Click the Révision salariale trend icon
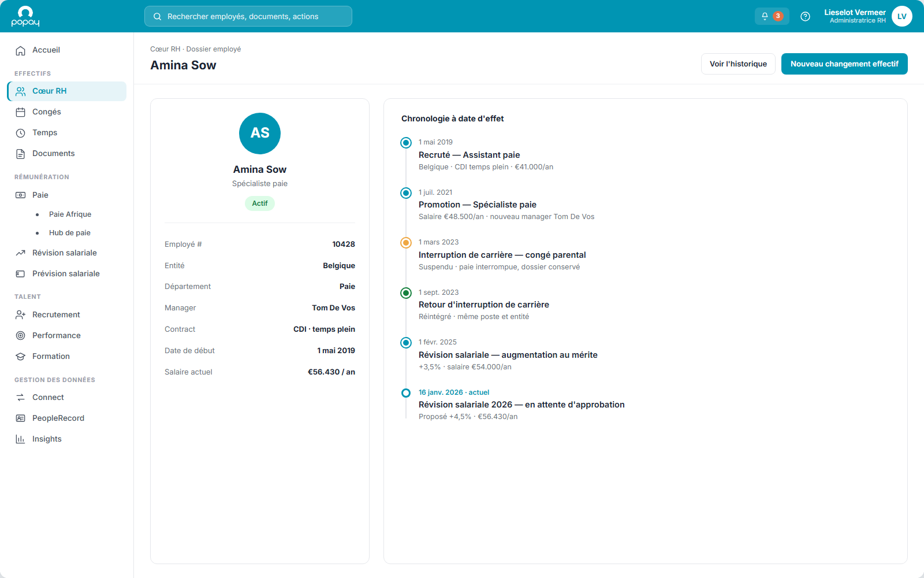Viewport: 924px width, 578px height. pos(21,253)
